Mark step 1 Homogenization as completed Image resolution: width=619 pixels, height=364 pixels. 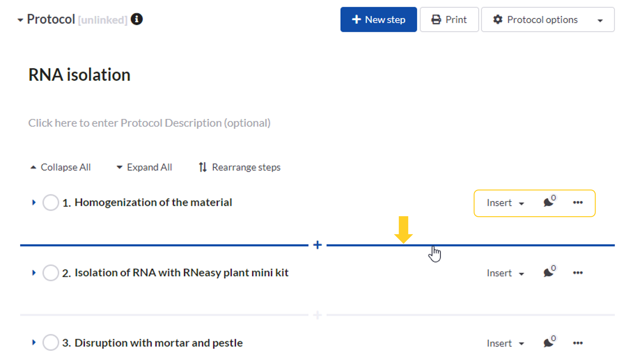click(x=51, y=202)
